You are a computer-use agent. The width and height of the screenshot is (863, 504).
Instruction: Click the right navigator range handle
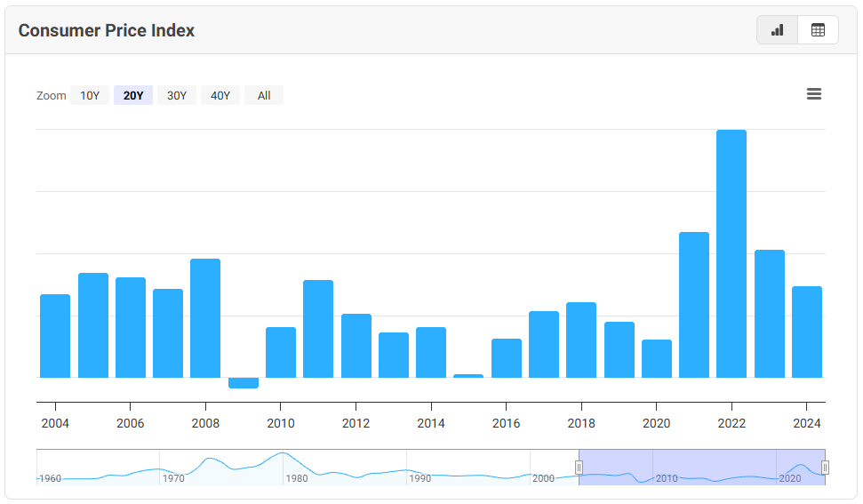coord(825,468)
